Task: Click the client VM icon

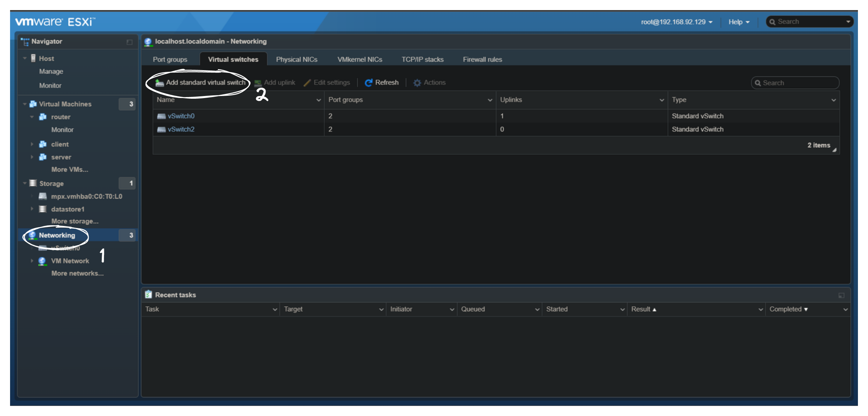Action: (43, 144)
